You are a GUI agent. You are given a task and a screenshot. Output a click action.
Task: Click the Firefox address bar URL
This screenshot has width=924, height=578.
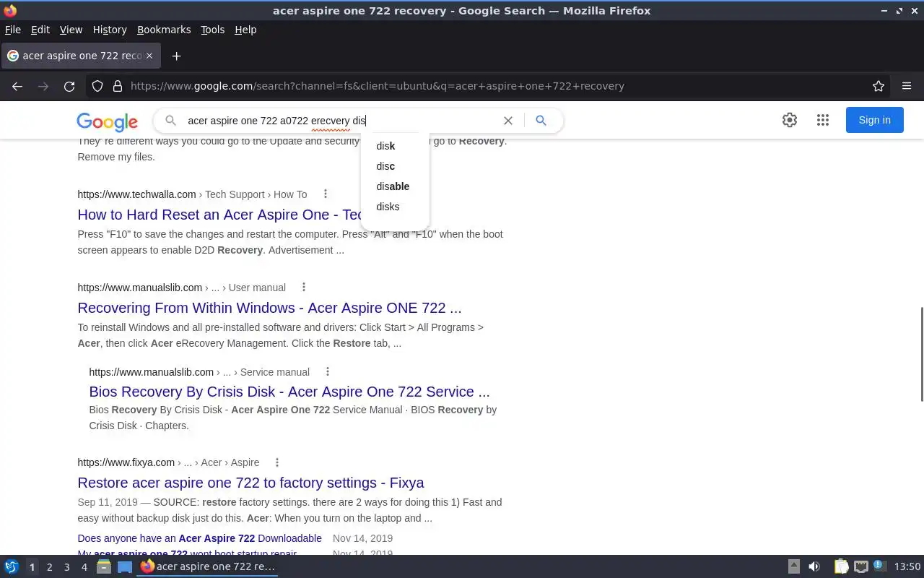[377, 86]
